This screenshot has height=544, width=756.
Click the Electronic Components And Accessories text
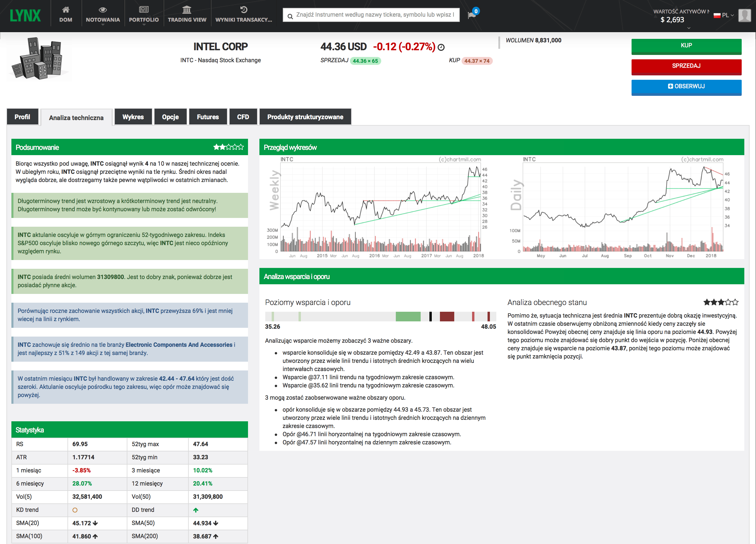coord(179,345)
